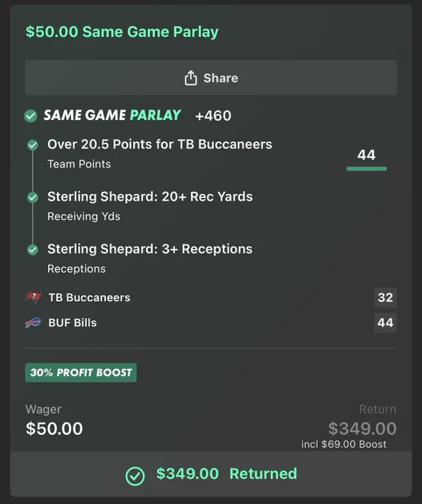Click the TB Buccaneers score box 32
The height and width of the screenshot is (504, 422).
(x=386, y=298)
